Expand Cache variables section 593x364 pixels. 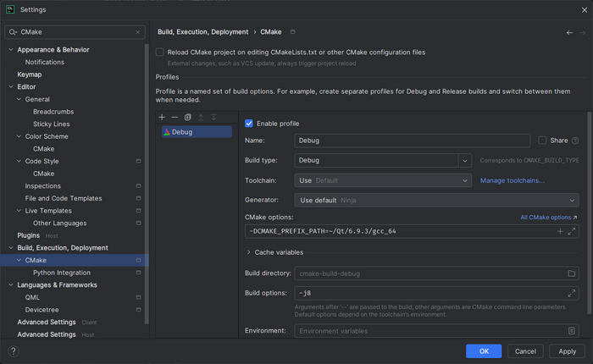[x=248, y=252]
